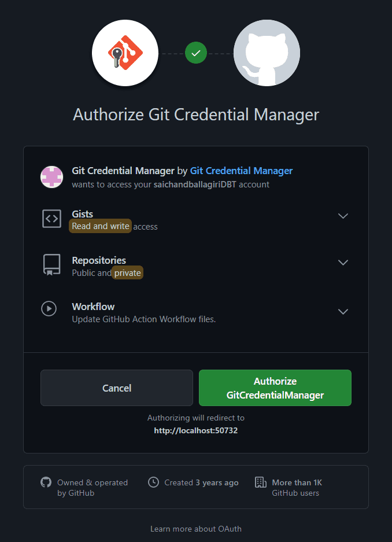Screen dimensions: 392x542
Task: Click the Repositories book icon
Action: pyautogui.click(x=52, y=265)
